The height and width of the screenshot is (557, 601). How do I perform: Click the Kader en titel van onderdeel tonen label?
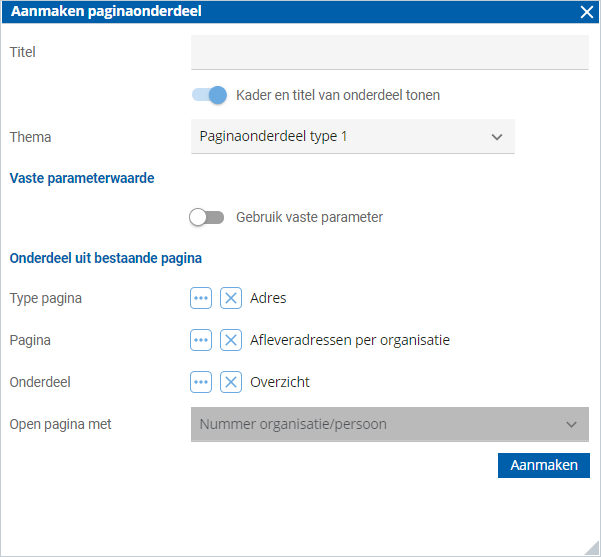tap(338, 95)
